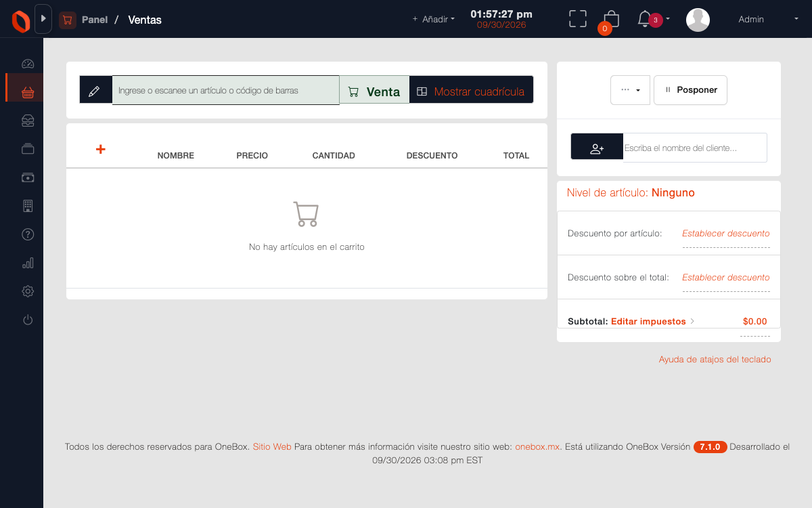
Task: Open the dashboard speedometer icon in sidebar
Action: (x=28, y=64)
